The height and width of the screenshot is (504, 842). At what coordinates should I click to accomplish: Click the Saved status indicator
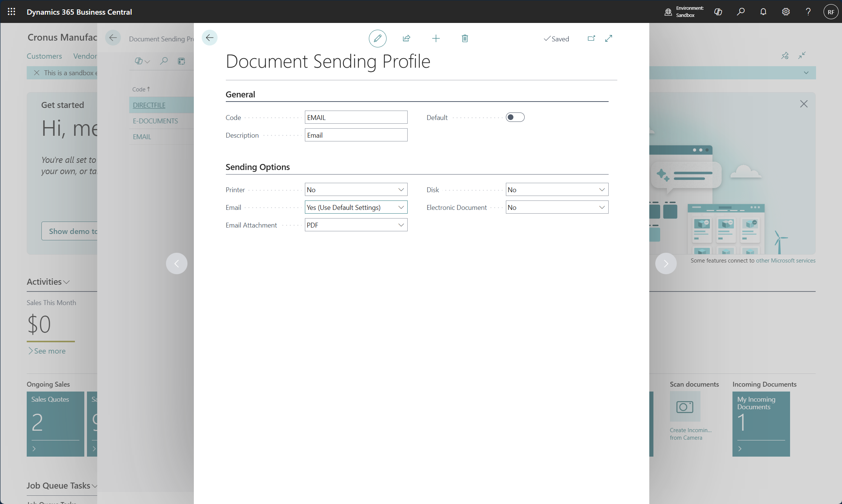[x=556, y=39]
